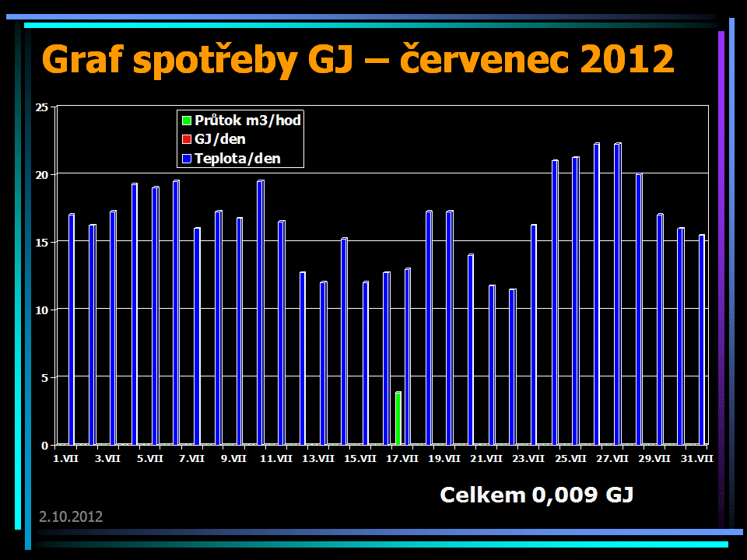Click the red GJ/den legend swatch

click(x=187, y=140)
